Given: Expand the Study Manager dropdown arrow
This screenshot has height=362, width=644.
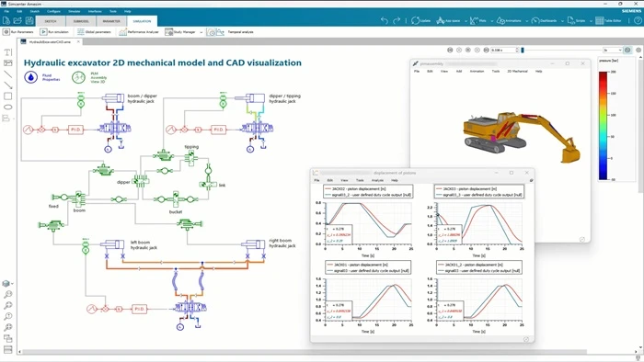Looking at the screenshot, I should 201,32.
